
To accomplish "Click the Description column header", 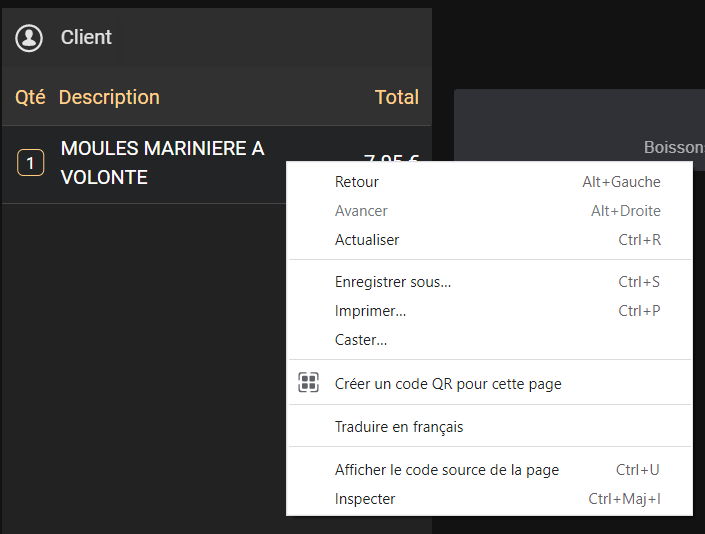I will pyautogui.click(x=109, y=97).
